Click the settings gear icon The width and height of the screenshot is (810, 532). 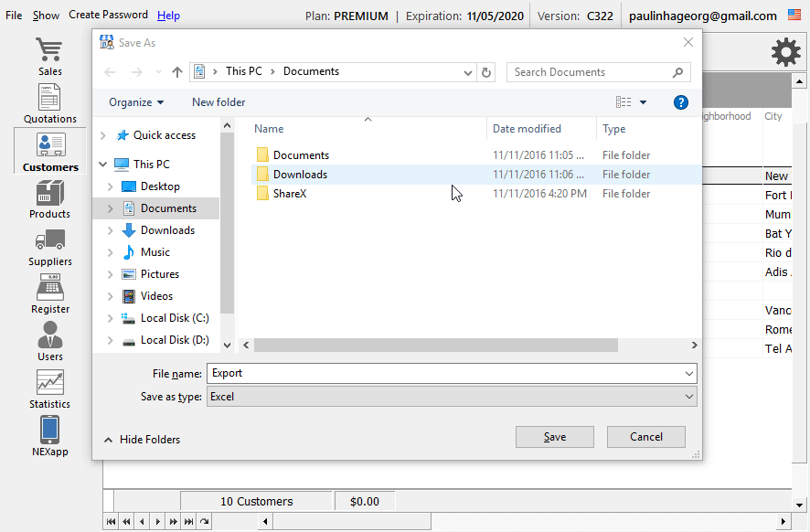[785, 53]
